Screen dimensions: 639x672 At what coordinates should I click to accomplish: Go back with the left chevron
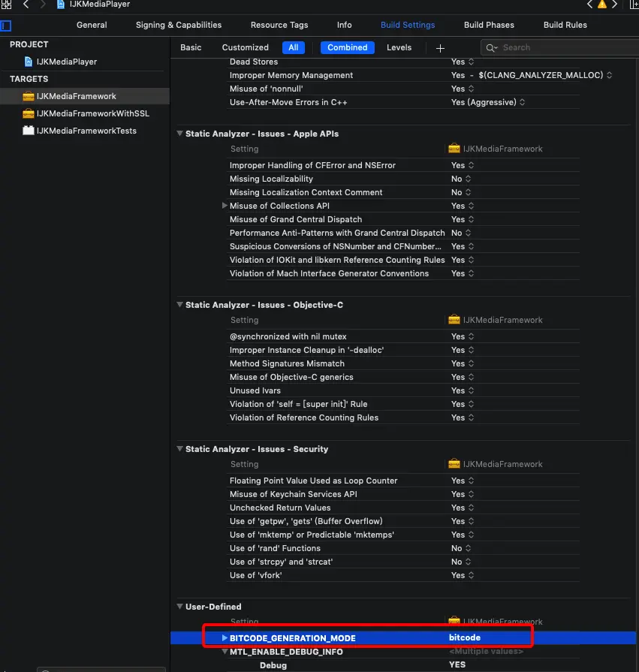point(26,5)
